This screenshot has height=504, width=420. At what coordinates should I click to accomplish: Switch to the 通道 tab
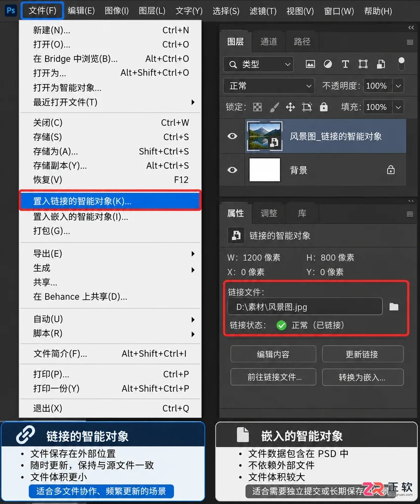click(268, 42)
